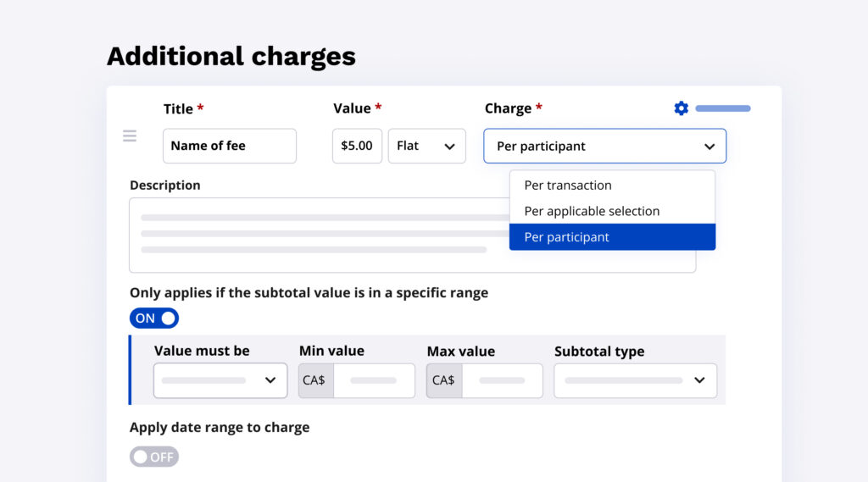Click the chevron arrow in Charge field
The height and width of the screenshot is (482, 868).
(x=709, y=147)
